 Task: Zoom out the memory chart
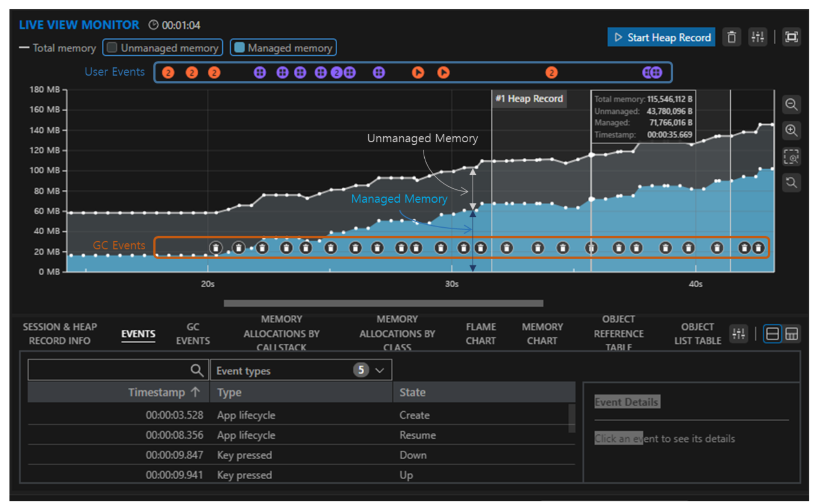click(x=791, y=105)
